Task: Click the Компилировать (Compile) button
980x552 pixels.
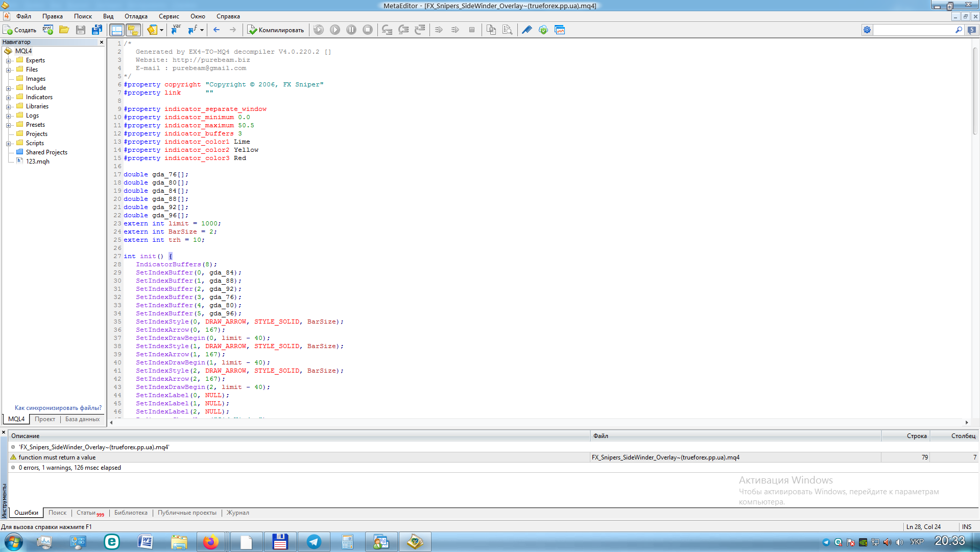Action: 276,30
